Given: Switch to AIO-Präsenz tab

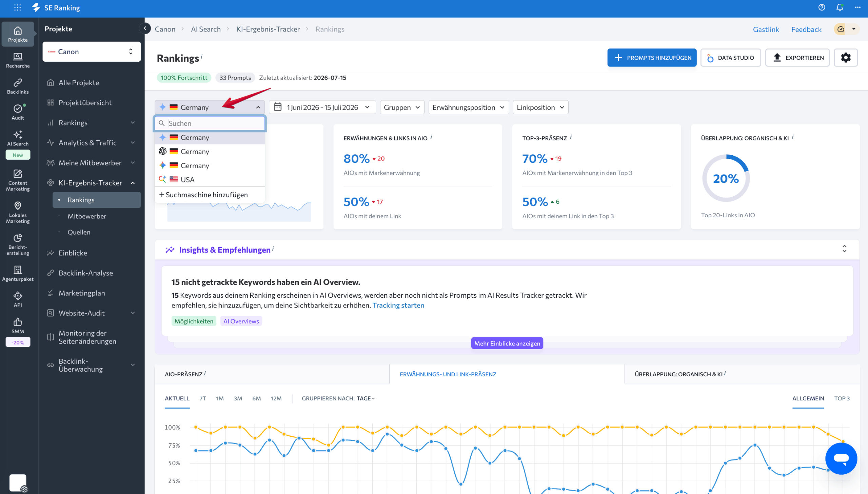Looking at the screenshot, I should click(185, 374).
